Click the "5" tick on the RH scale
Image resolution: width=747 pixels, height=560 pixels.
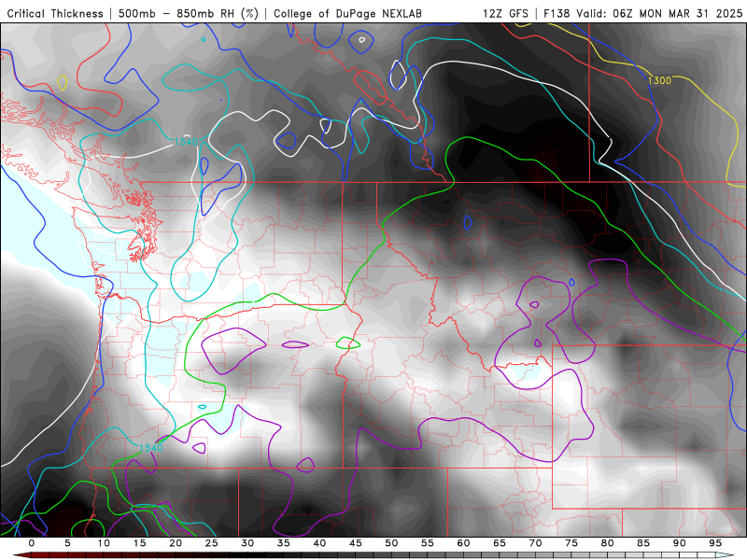click(x=67, y=543)
